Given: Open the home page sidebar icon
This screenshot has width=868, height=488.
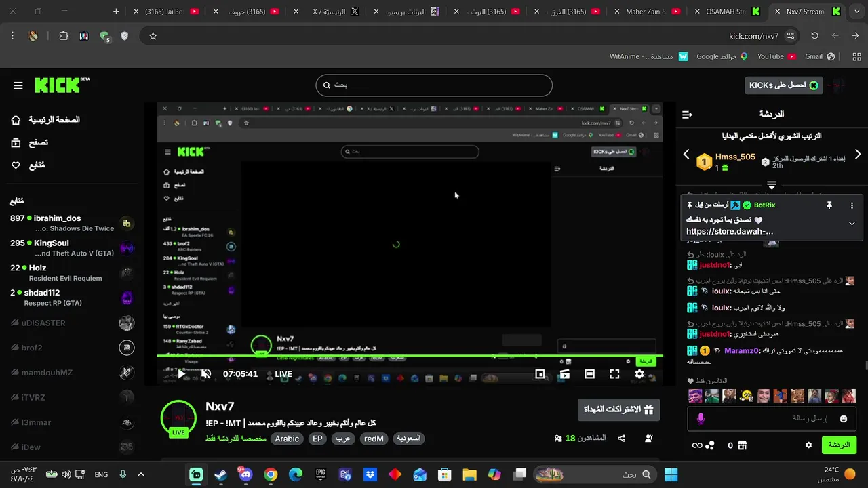Looking at the screenshot, I should click(x=16, y=120).
